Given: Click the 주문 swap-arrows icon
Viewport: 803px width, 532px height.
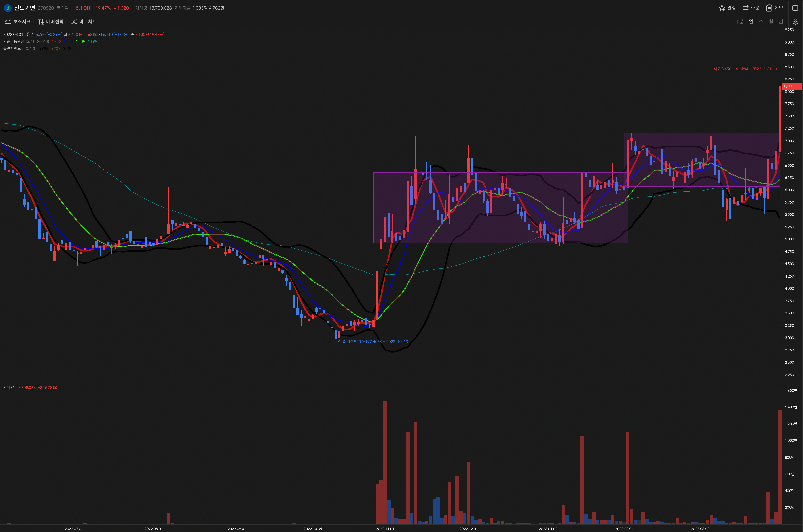Looking at the screenshot, I should click(745, 8).
